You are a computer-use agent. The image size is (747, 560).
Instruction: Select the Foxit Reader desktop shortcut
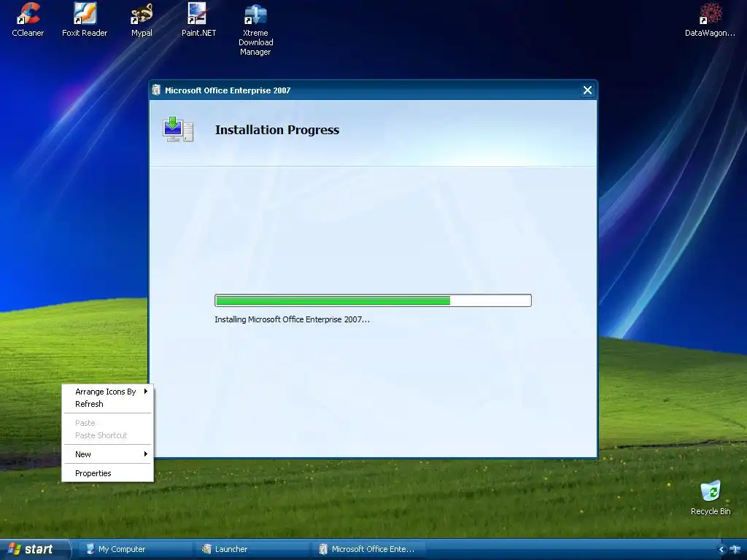coord(85,20)
